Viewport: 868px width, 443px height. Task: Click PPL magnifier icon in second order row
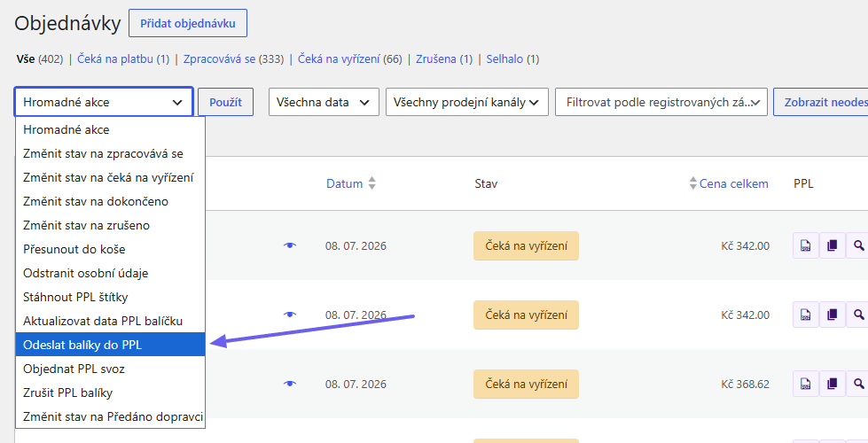click(858, 315)
